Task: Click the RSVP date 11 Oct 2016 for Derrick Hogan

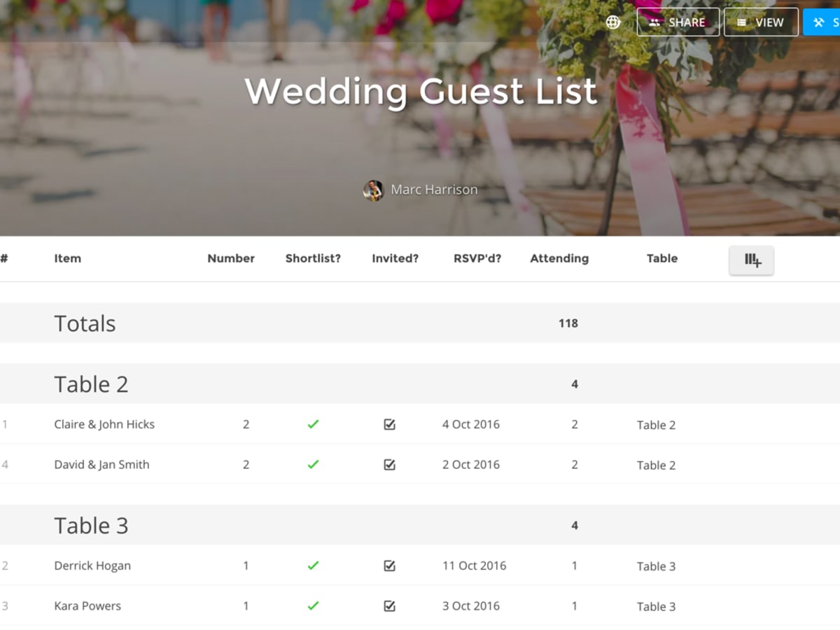Action: coord(473,566)
